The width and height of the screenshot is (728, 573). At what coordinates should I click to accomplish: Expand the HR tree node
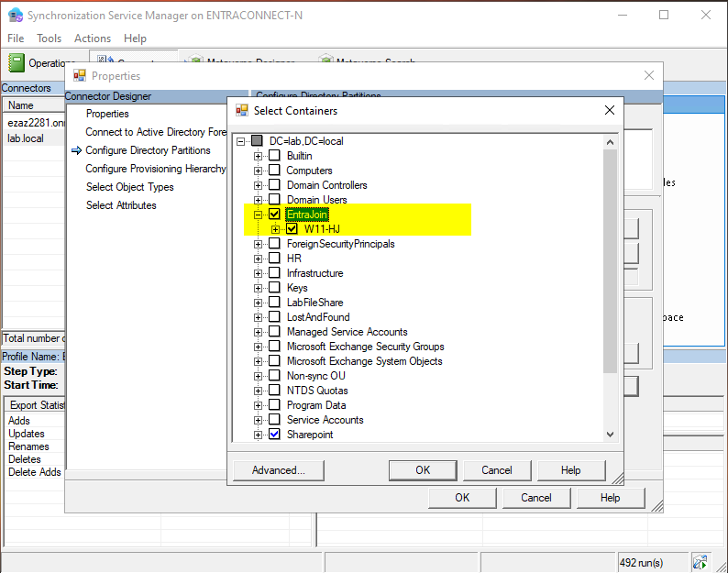(x=258, y=259)
